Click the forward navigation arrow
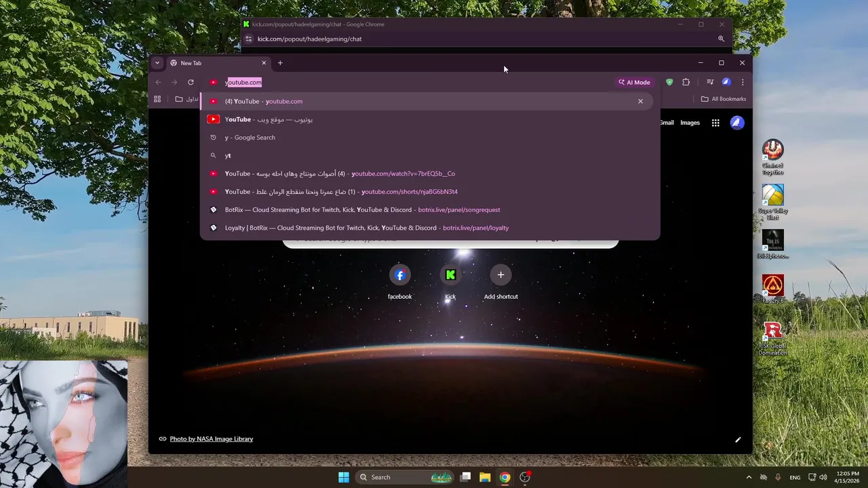The height and width of the screenshot is (488, 868). pyautogui.click(x=174, y=82)
